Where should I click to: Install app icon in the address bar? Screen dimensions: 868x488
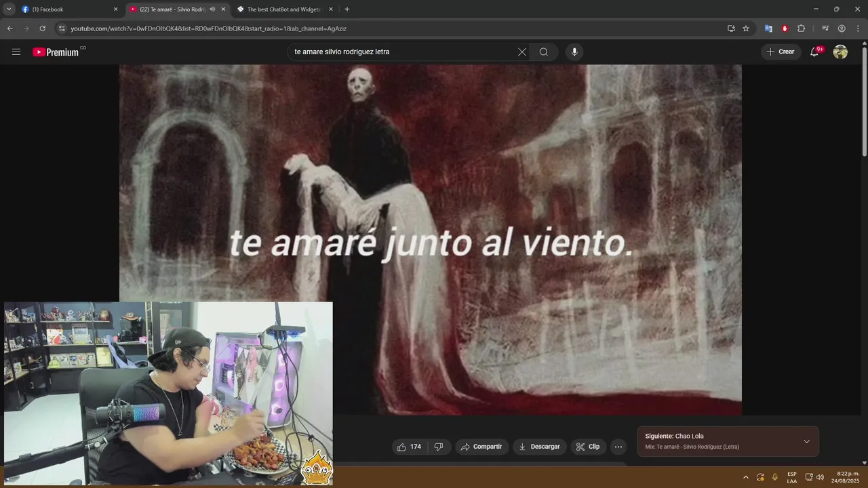pyautogui.click(x=731, y=28)
